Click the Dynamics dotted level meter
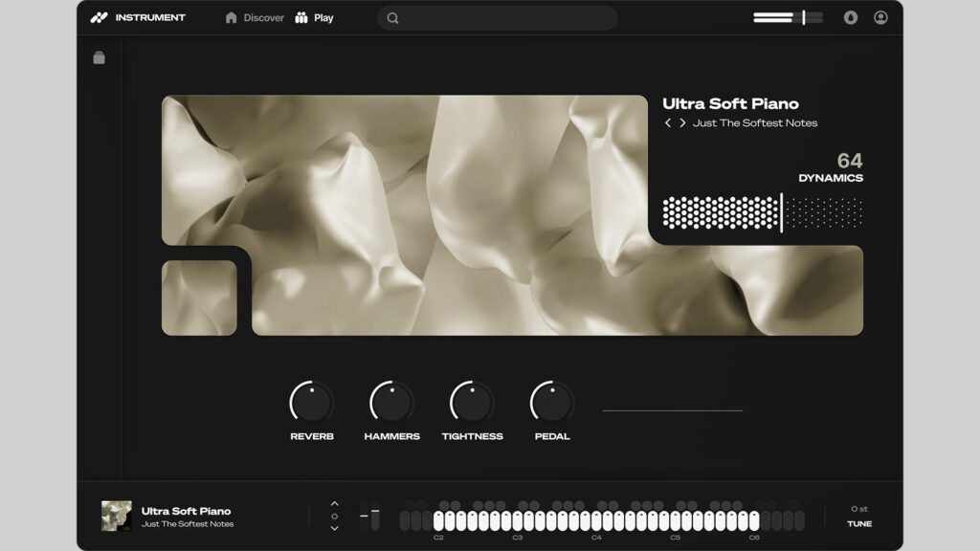Viewport: 980px width, 551px height. [763, 212]
